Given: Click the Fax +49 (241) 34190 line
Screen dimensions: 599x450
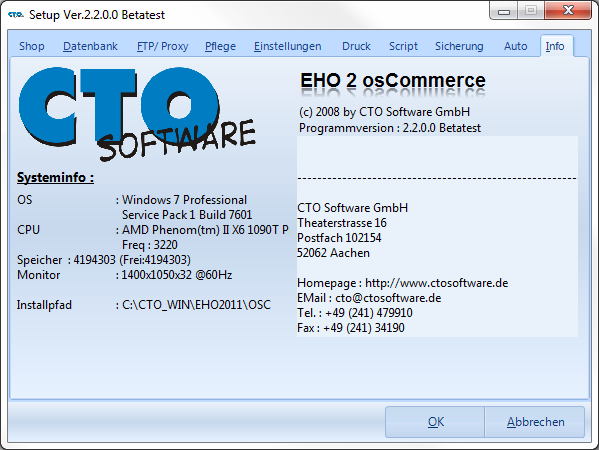Looking at the screenshot, I should click(351, 328).
